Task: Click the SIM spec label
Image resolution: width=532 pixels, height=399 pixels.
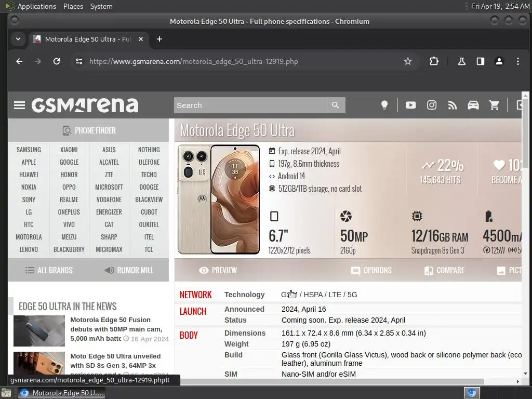Action: [x=231, y=374]
